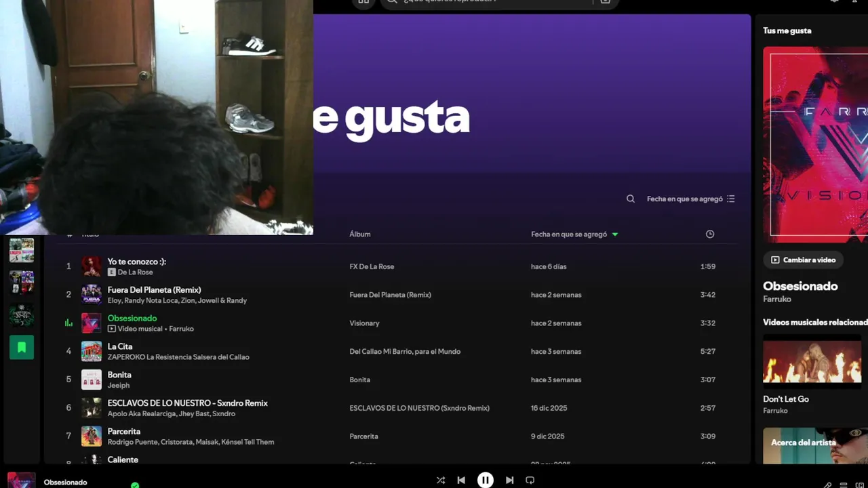Open Farruko artist link under right-panel Obsesionado

(x=777, y=299)
